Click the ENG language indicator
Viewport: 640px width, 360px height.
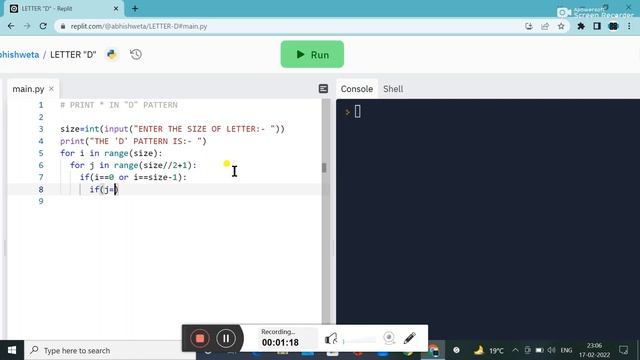566,350
